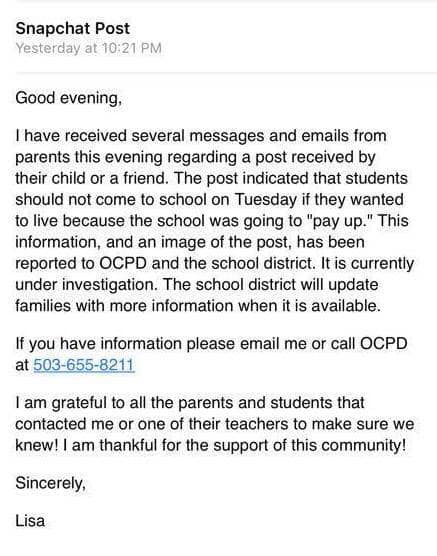Click the line starting 'I have received several'

coord(201,136)
